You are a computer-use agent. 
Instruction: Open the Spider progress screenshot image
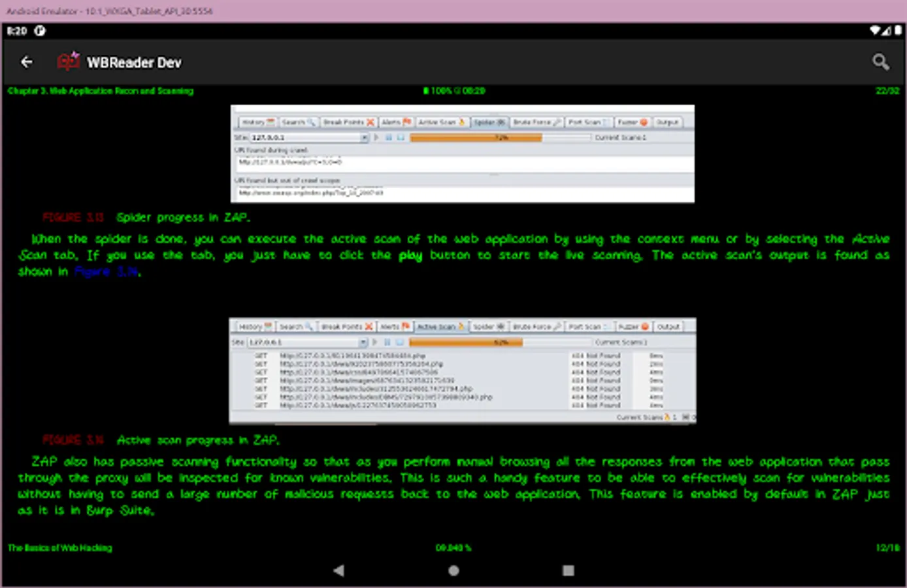tap(463, 154)
